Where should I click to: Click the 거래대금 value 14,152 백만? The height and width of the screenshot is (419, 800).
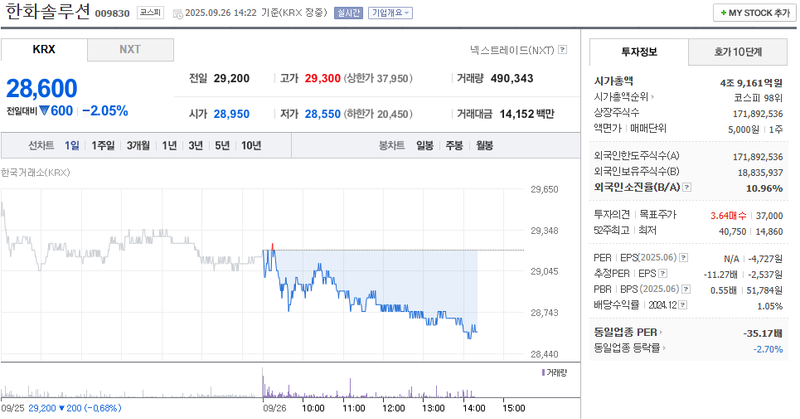(527, 114)
